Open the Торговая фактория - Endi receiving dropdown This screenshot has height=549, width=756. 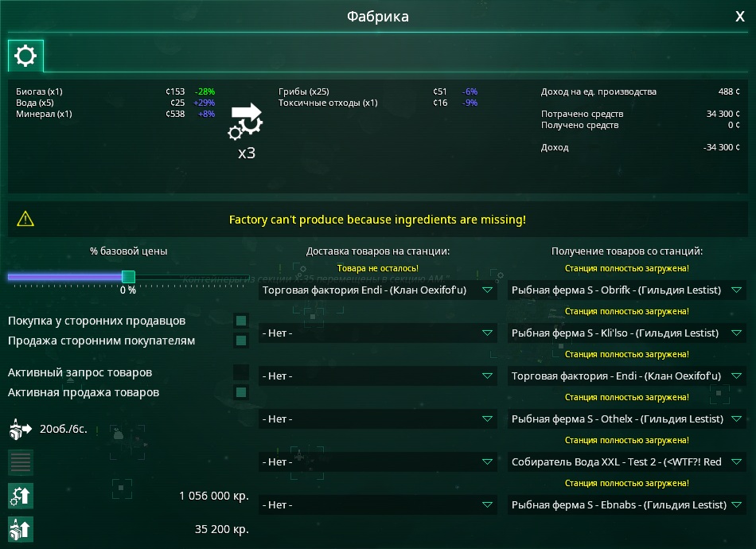pyautogui.click(x=627, y=376)
